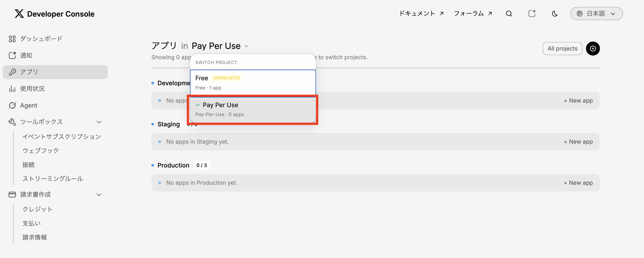Open 通知 in the sidebar
This screenshot has width=644, height=258.
tap(55, 55)
